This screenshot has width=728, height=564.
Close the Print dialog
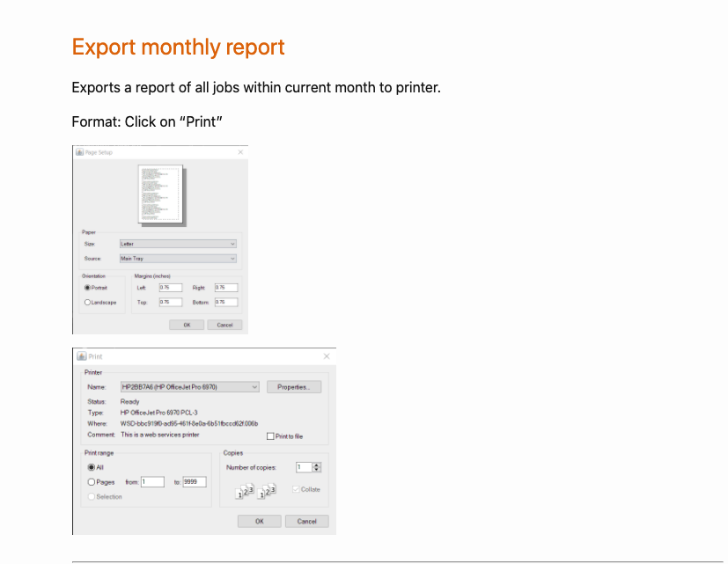coord(327,356)
